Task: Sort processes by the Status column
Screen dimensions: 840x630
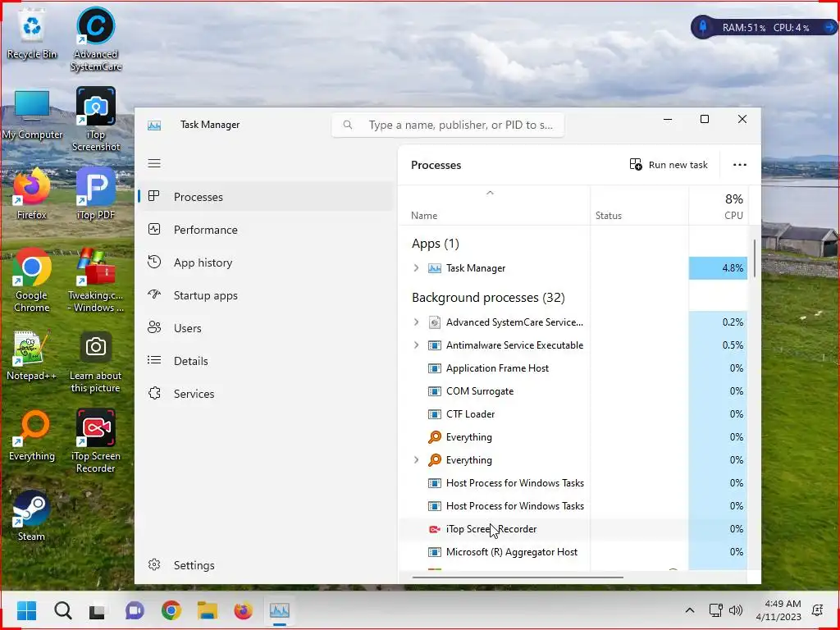Action: [x=639, y=206]
